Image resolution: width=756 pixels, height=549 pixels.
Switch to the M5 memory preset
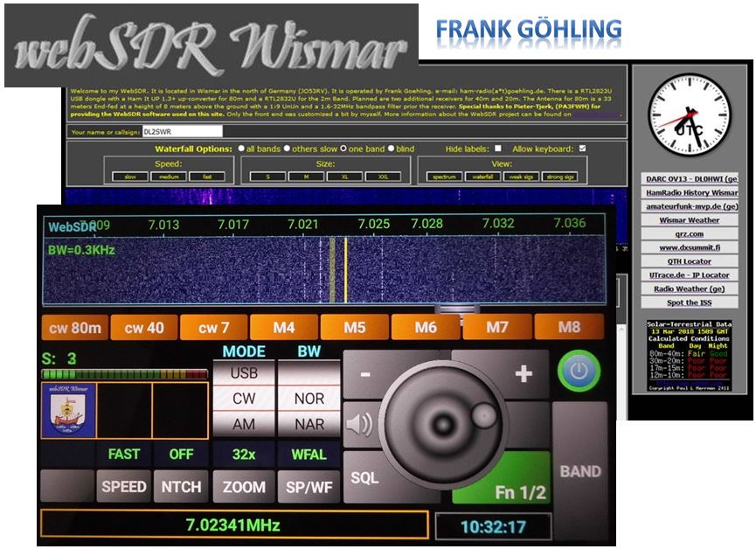tap(354, 328)
